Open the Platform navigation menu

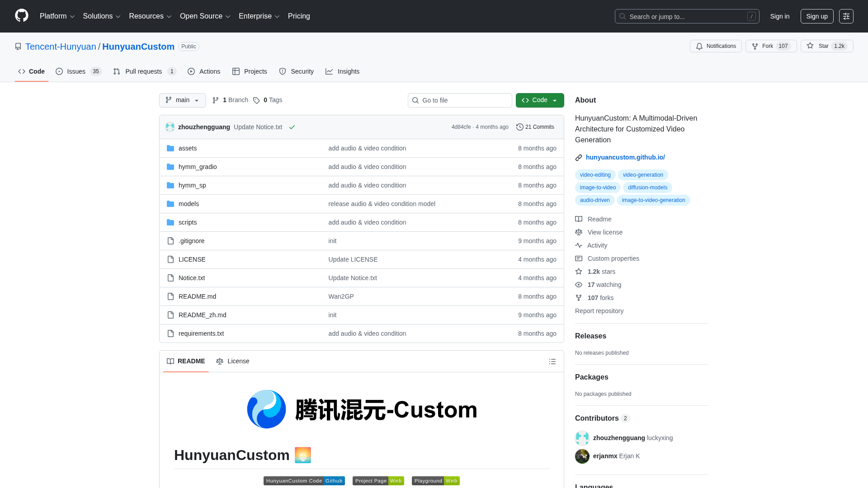click(x=57, y=16)
